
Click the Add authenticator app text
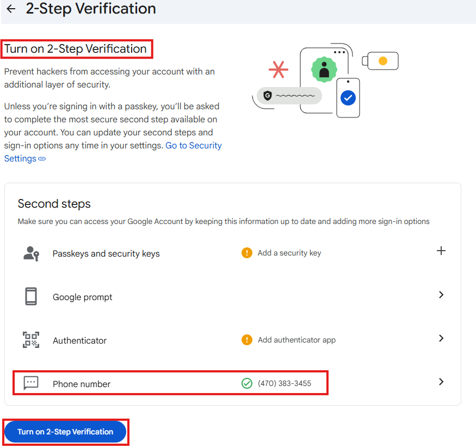pyautogui.click(x=296, y=340)
